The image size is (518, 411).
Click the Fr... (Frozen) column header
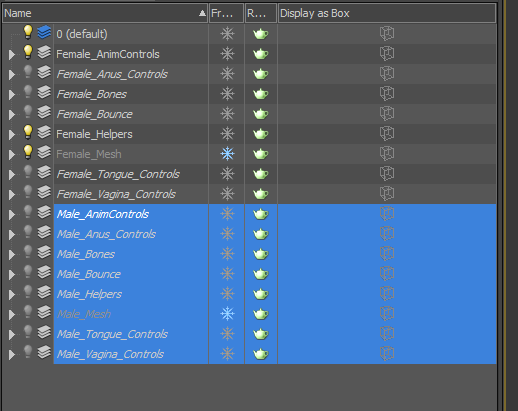226,13
